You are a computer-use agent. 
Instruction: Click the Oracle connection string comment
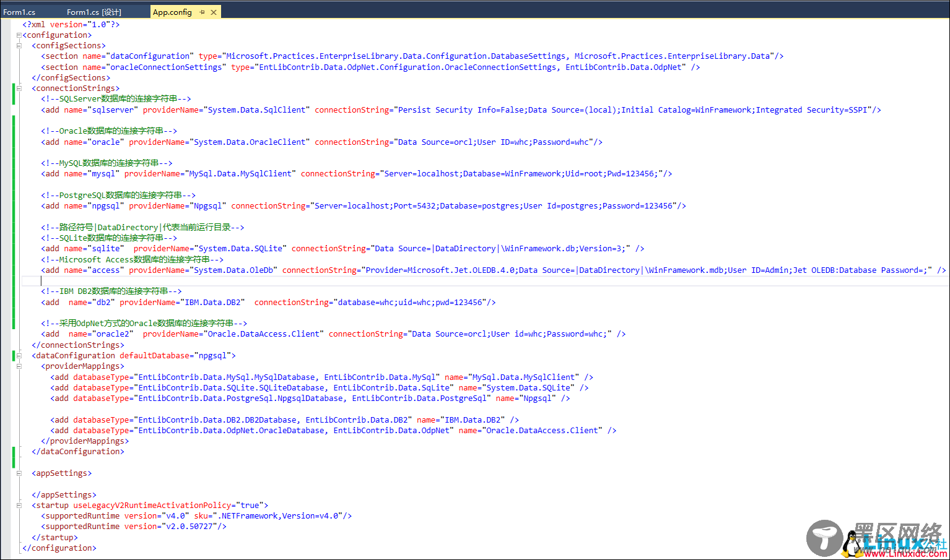click(109, 131)
